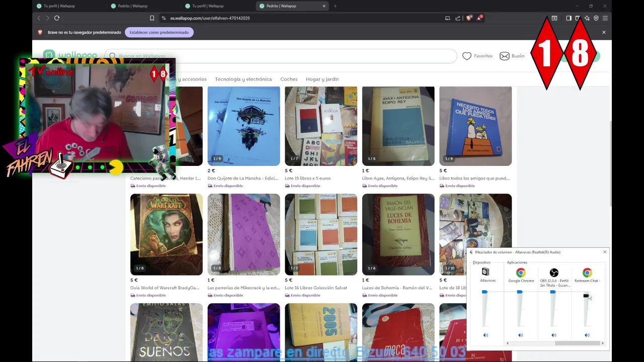This screenshot has width=644, height=362.
Task: Go back to the previous page
Action: 39,18
